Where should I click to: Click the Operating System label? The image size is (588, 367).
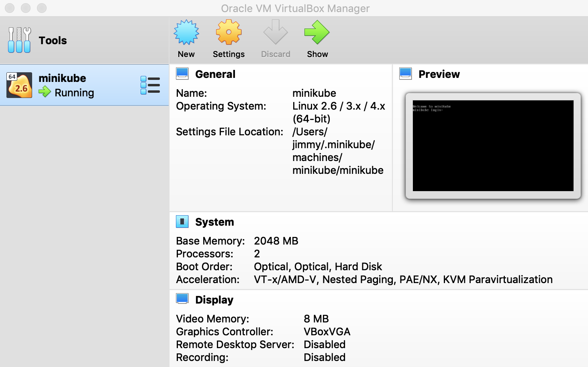221,106
